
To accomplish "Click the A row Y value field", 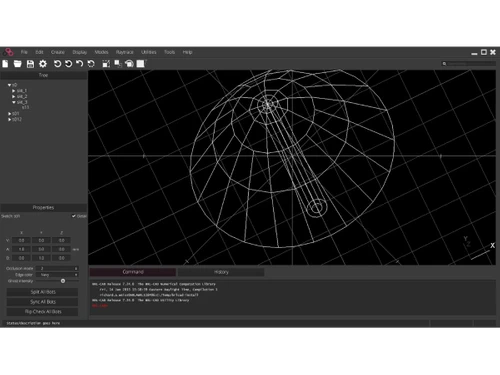I will pyautogui.click(x=41, y=249).
